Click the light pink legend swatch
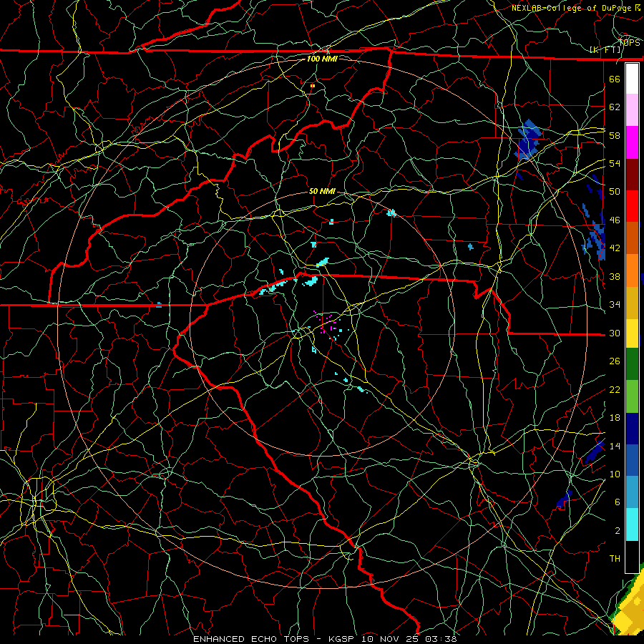 [632, 110]
